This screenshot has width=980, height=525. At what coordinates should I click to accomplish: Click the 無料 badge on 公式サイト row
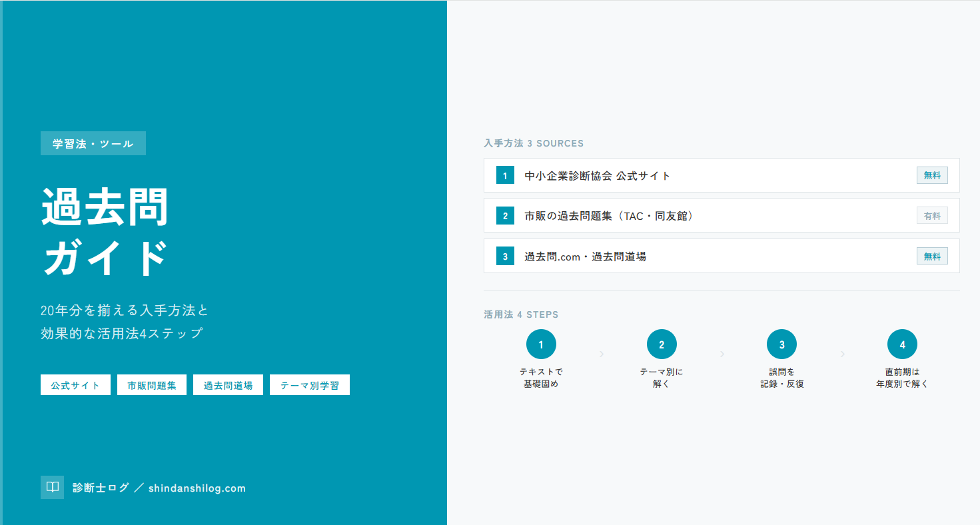click(x=931, y=176)
